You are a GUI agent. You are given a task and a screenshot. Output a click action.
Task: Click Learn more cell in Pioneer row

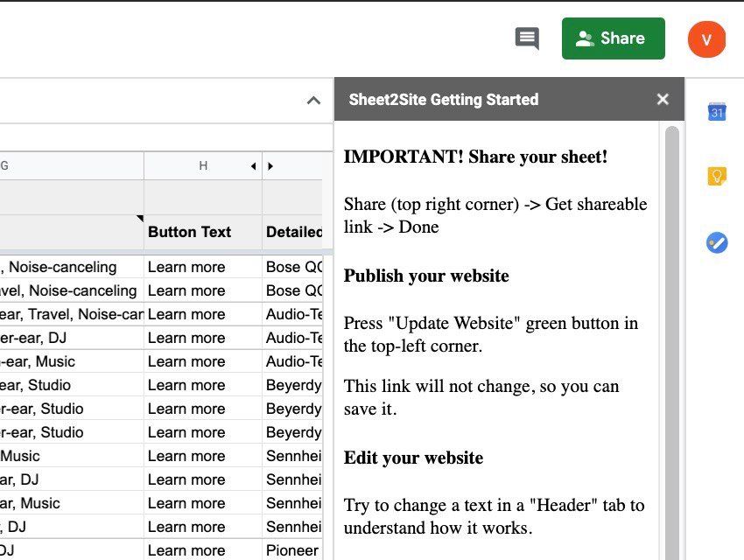tap(202, 550)
